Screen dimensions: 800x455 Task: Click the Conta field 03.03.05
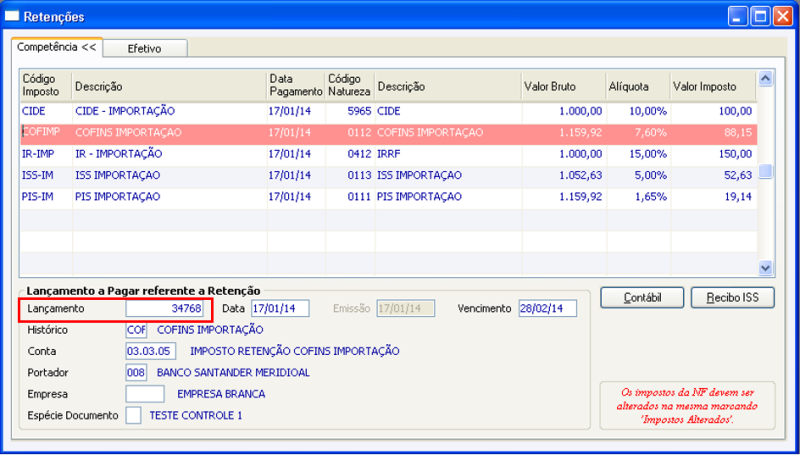point(151,351)
